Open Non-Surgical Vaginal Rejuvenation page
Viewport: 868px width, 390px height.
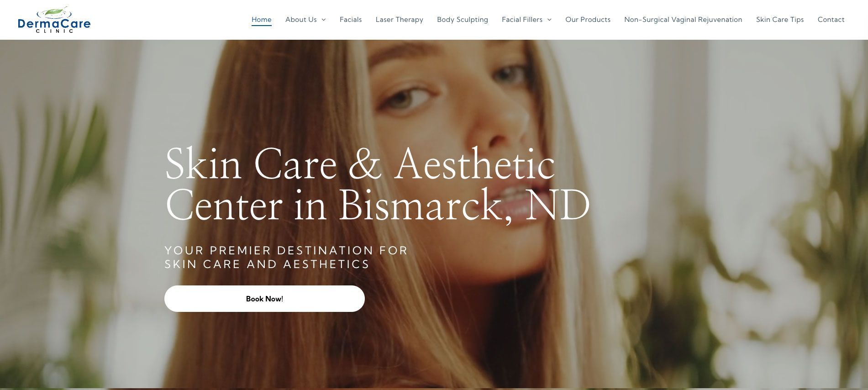point(683,20)
